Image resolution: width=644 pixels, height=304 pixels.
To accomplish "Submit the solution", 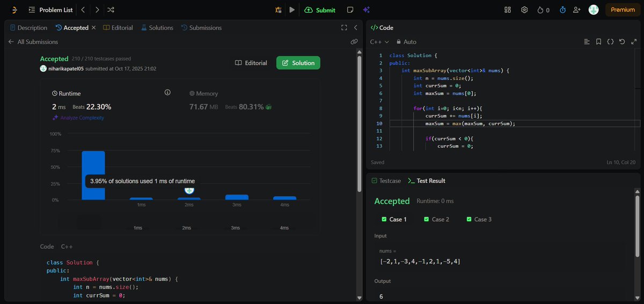I will pos(320,10).
